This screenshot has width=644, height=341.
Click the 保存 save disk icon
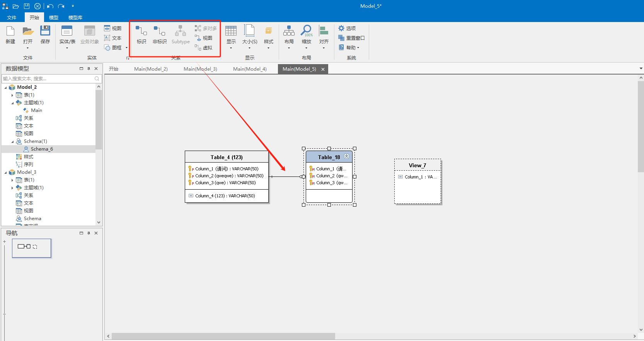coord(45,35)
